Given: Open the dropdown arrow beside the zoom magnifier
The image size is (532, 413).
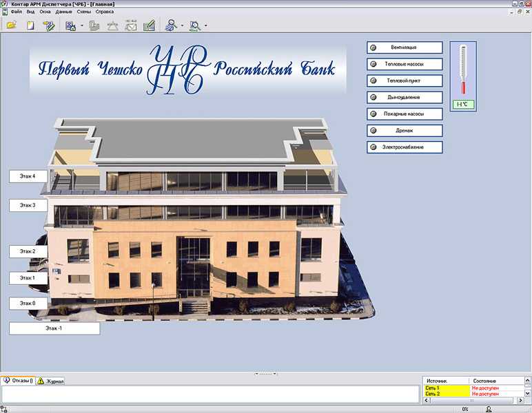Looking at the screenshot, I should click(x=205, y=25).
